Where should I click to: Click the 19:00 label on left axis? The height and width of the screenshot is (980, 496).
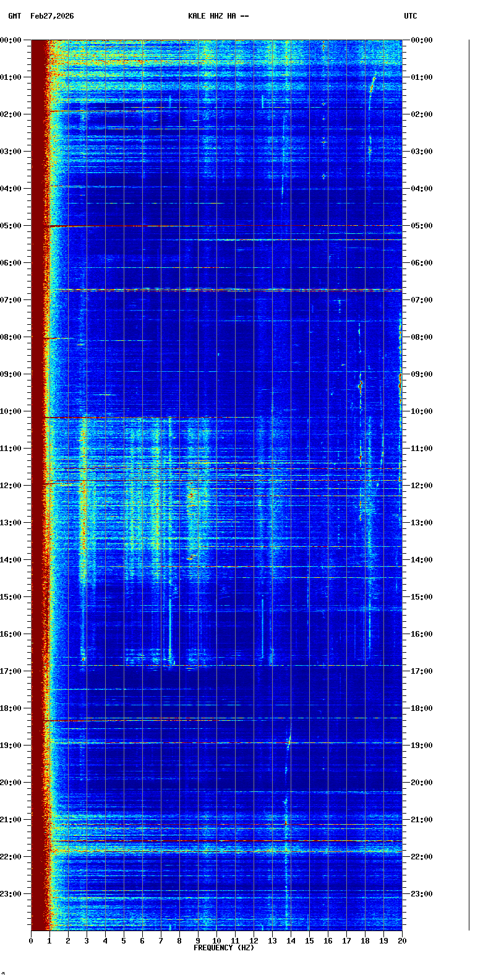[11, 746]
